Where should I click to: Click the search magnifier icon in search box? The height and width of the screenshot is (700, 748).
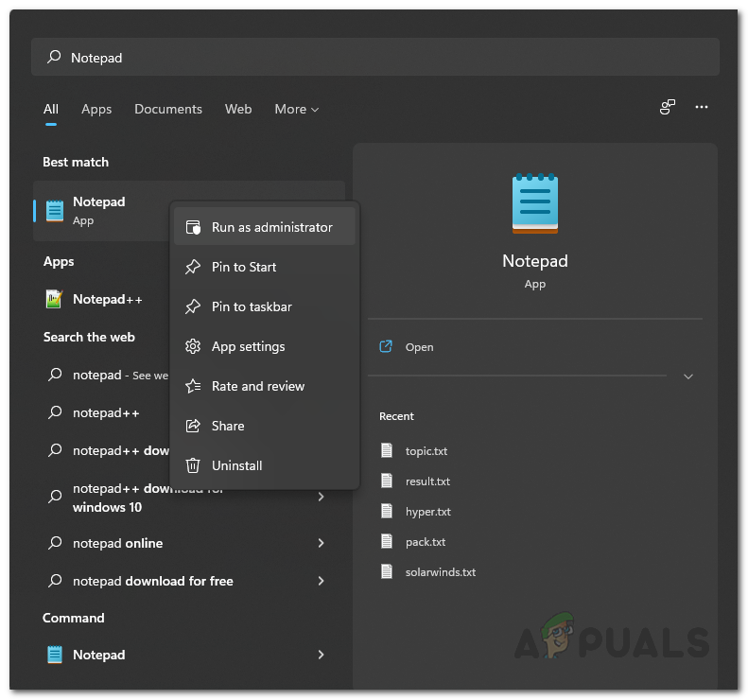(x=54, y=57)
